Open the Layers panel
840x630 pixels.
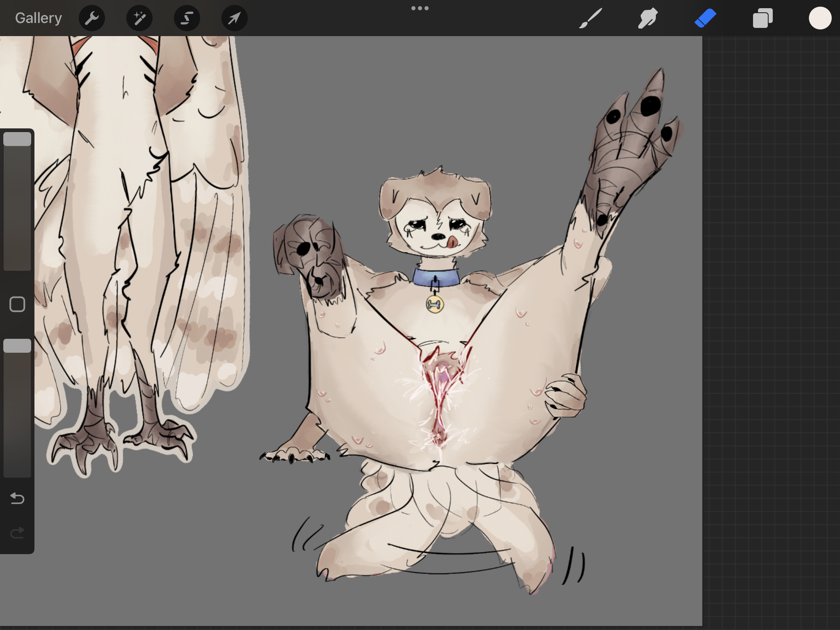762,18
